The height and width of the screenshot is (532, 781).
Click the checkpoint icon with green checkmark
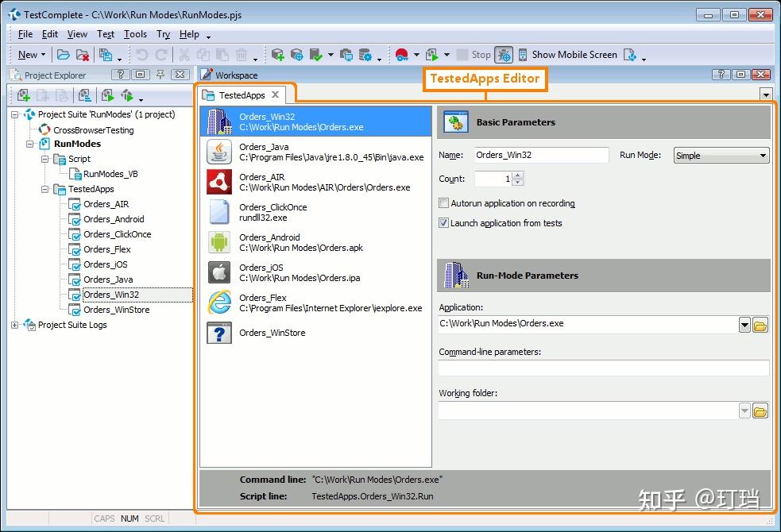315,55
